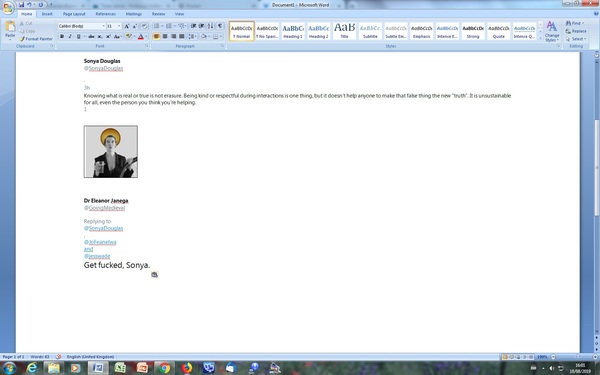The image size is (600, 375).
Task: Click Replace in the Editing group
Action: pyautogui.click(x=576, y=31)
